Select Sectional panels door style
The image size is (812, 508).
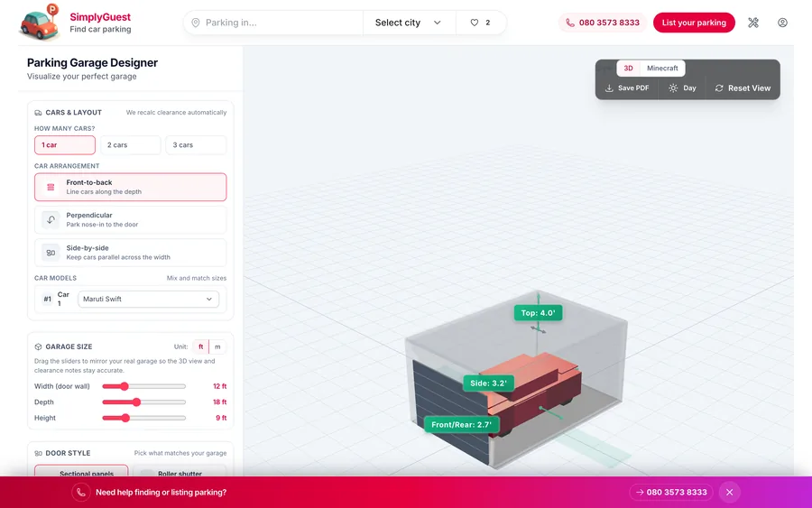pos(81,471)
